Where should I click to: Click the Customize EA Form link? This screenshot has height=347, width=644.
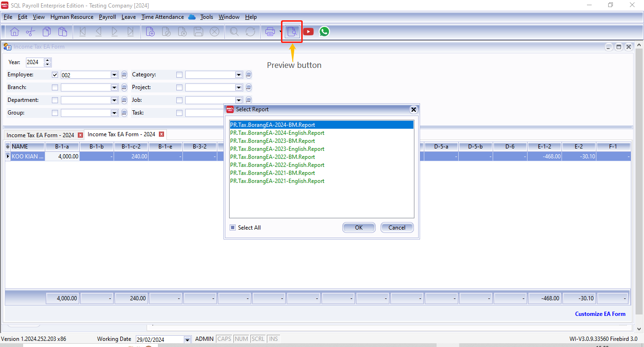coord(600,314)
